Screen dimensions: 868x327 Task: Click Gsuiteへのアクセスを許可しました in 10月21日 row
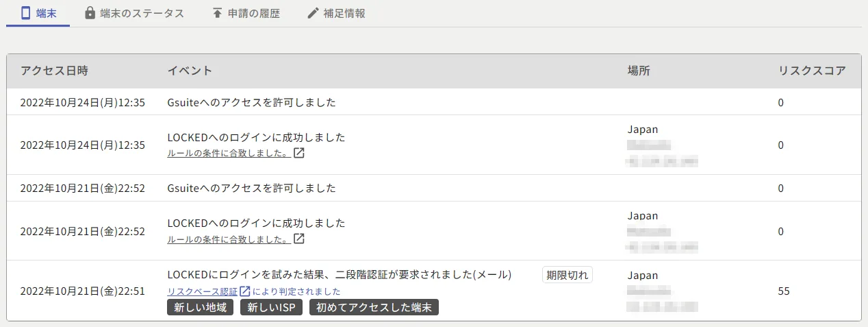coord(252,189)
